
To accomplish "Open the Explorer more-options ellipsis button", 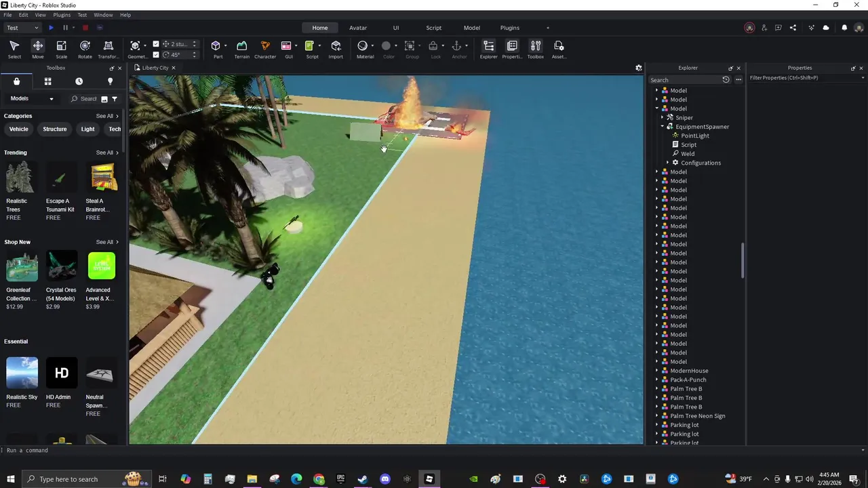I will [x=738, y=80].
